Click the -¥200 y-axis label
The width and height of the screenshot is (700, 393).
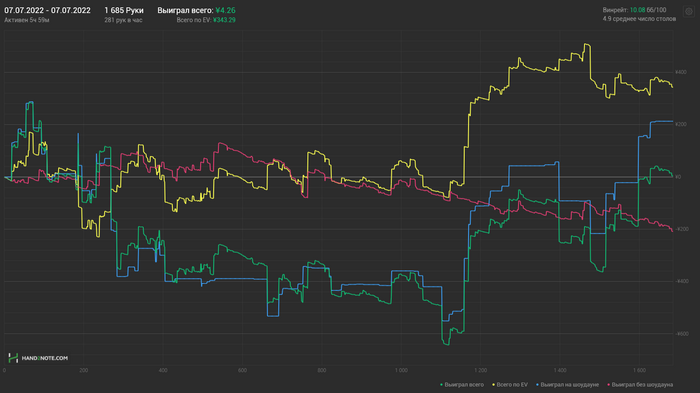pos(681,229)
